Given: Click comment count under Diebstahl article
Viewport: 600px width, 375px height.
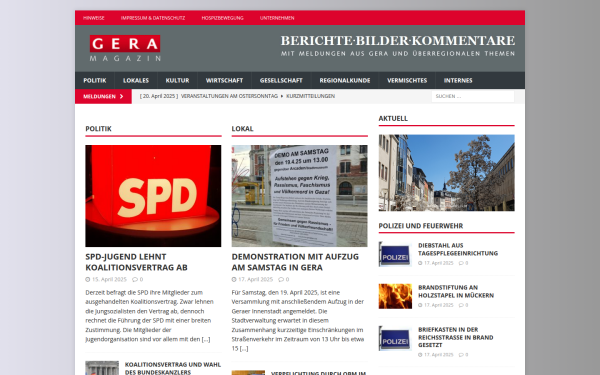Looking at the screenshot, I should coord(463,263).
